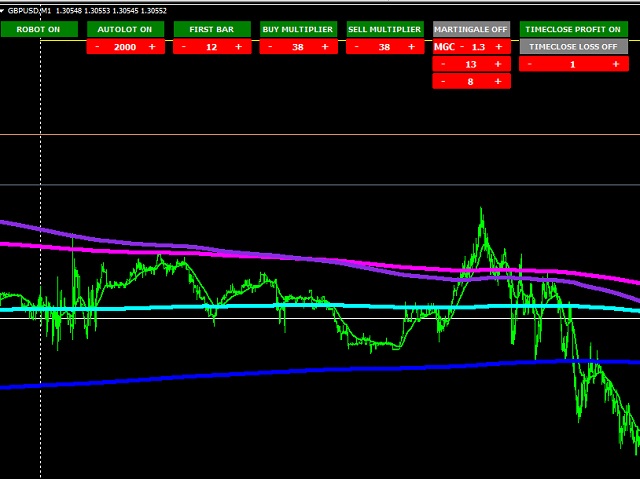Image resolution: width=640 pixels, height=480 pixels.
Task: Decrease the first bar value 12
Action: coord(184,47)
